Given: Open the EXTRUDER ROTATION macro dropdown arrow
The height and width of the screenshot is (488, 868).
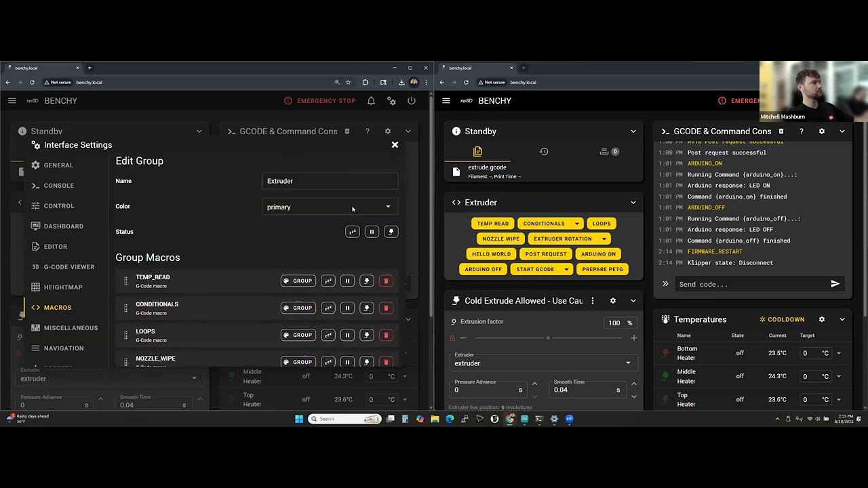Looking at the screenshot, I should pyautogui.click(x=604, y=239).
